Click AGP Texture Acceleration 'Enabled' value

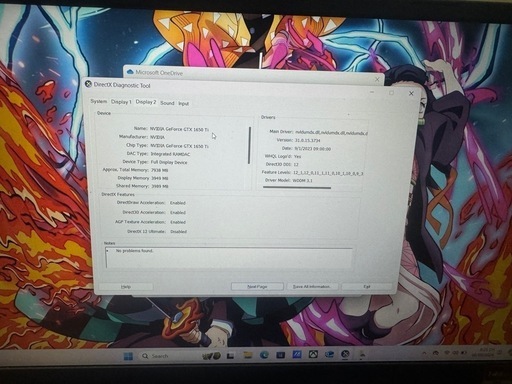(x=178, y=222)
